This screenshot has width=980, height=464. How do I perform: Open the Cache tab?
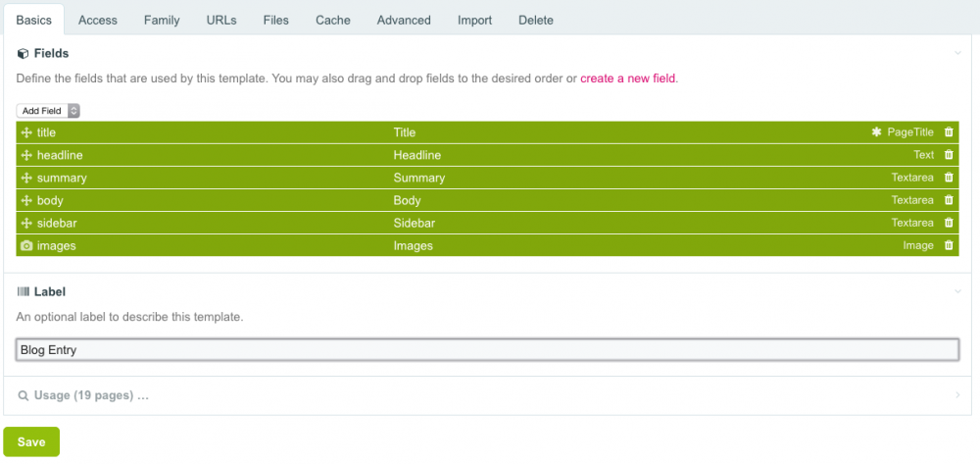click(x=333, y=20)
